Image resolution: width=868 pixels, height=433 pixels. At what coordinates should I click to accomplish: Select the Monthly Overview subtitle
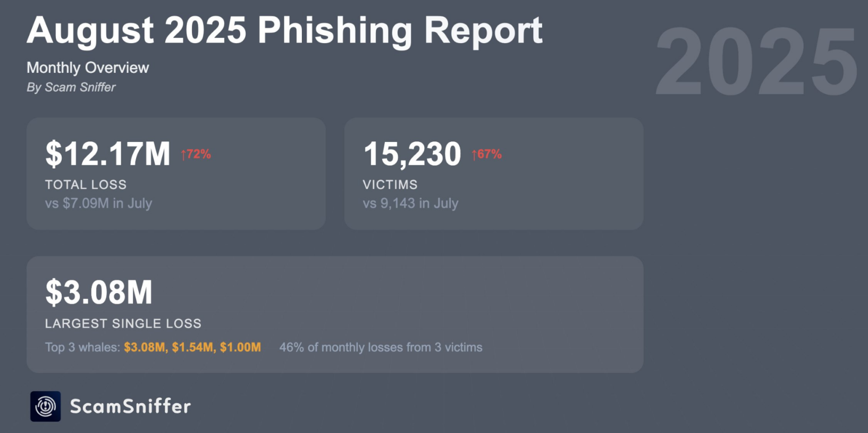pos(88,68)
